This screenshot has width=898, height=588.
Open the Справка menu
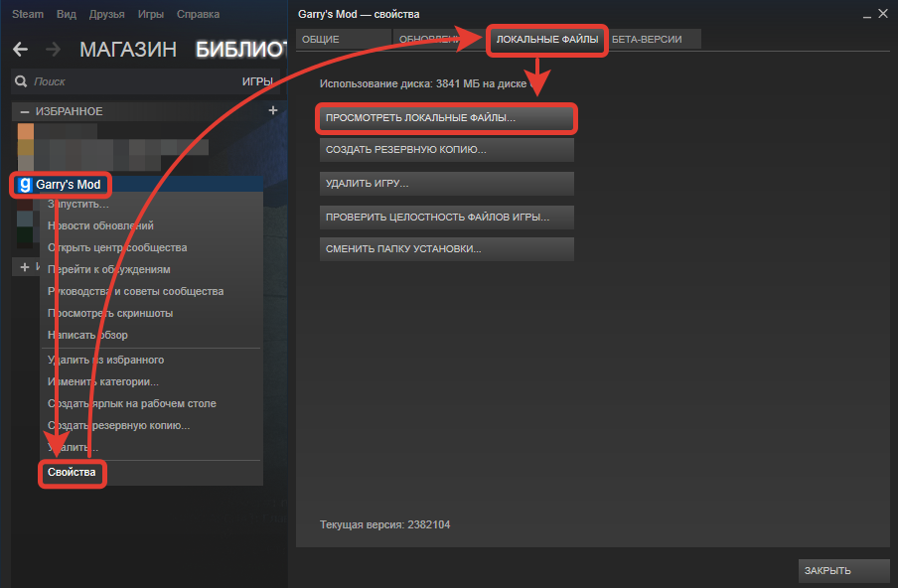(198, 15)
